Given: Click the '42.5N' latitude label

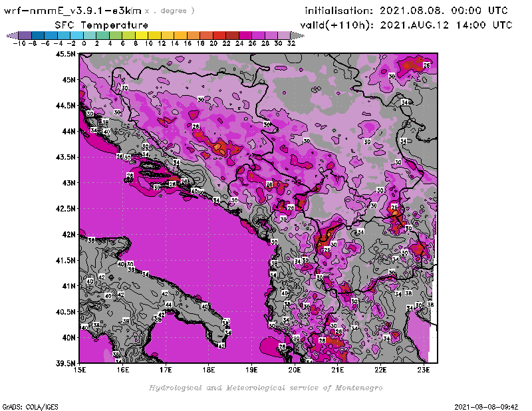Looking at the screenshot, I should coord(65,209).
